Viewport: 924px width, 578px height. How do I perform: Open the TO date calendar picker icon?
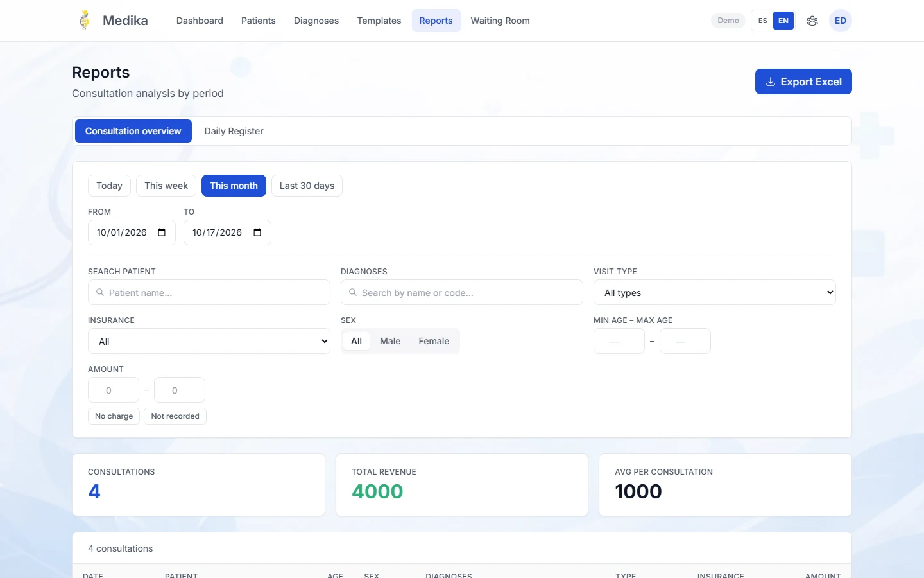[x=257, y=232]
